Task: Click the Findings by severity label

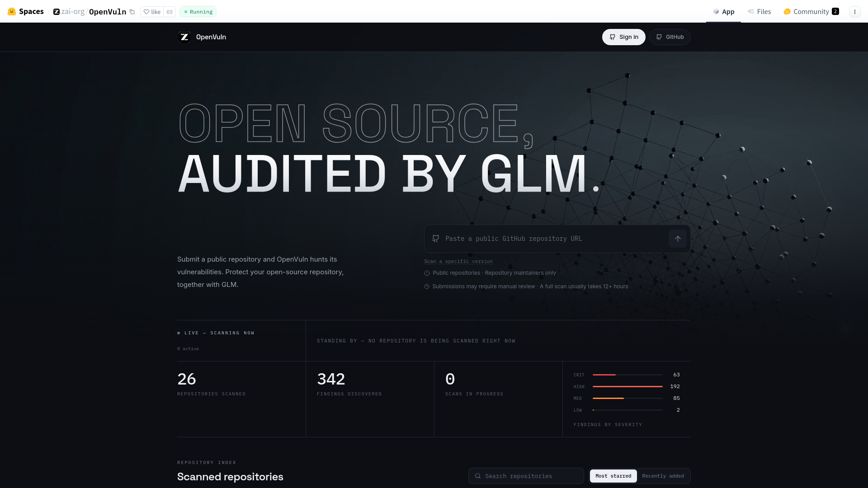Action: point(608,425)
